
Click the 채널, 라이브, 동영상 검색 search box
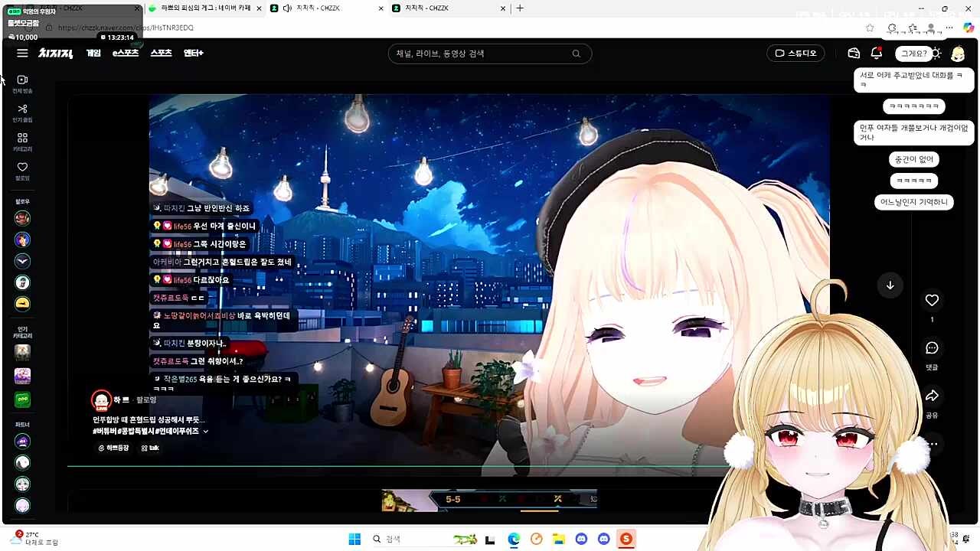coord(482,54)
